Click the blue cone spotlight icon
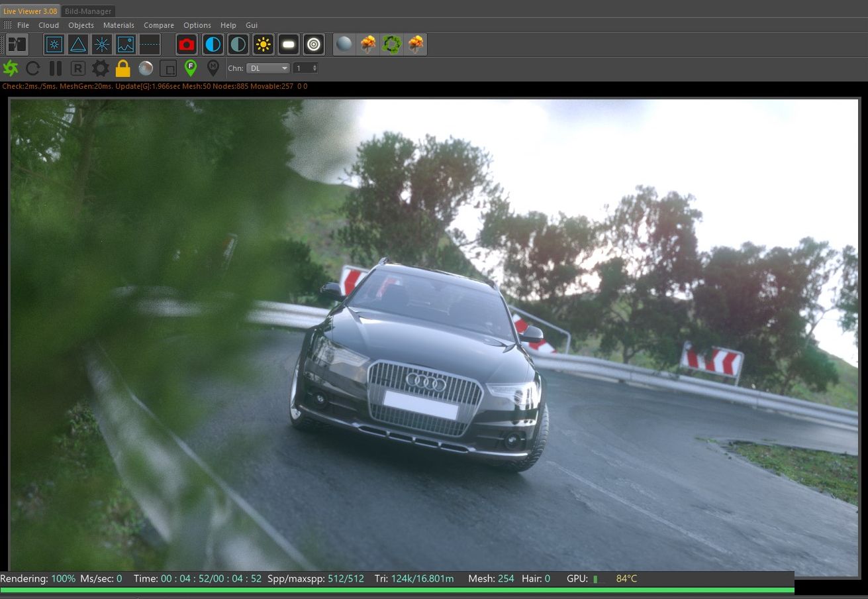This screenshot has width=868, height=599. point(78,44)
